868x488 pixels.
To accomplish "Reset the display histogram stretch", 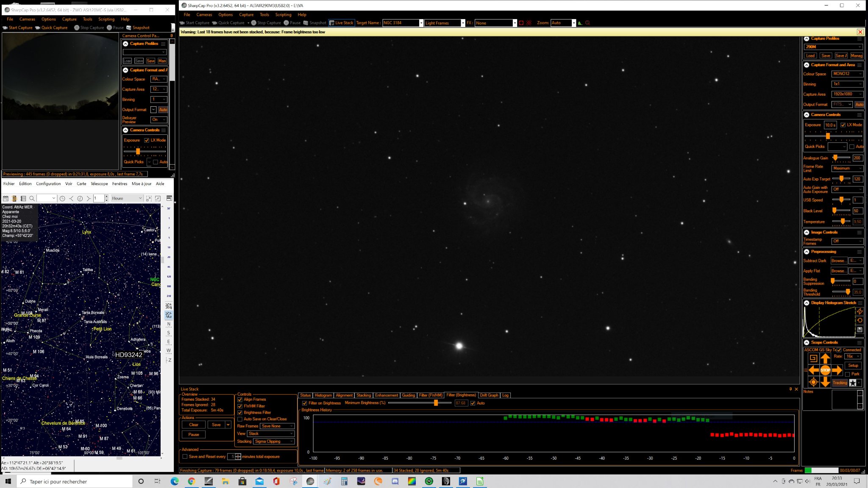I will [860, 320].
